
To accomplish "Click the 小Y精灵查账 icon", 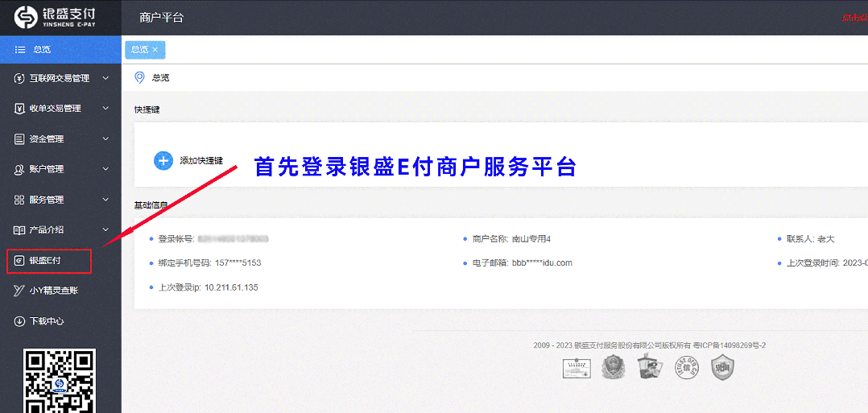I will point(19,290).
